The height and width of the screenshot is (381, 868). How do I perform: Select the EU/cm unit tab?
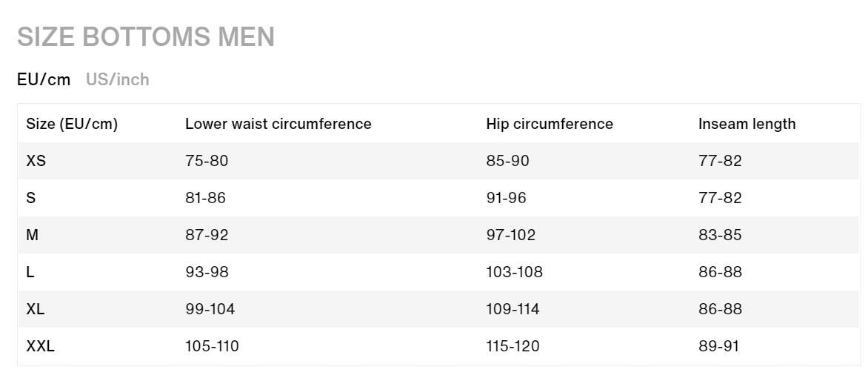44,80
